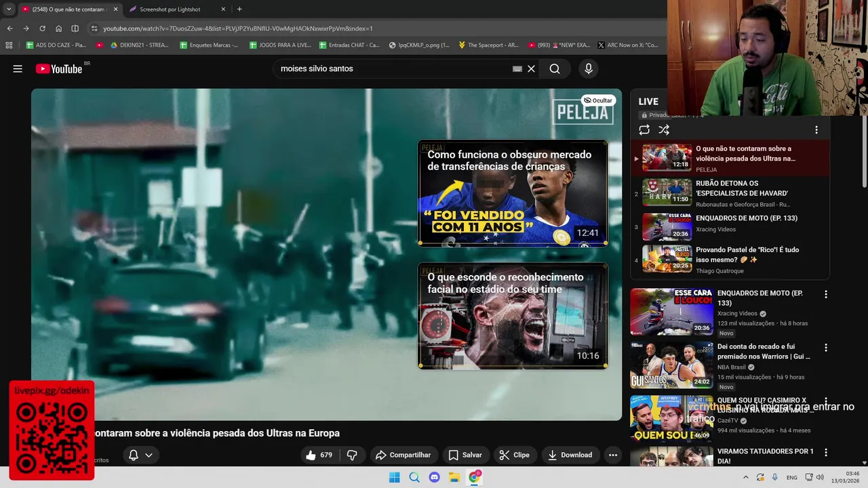Create a clip with the Clipe button
Screen dimensions: 868x488
coord(515,455)
